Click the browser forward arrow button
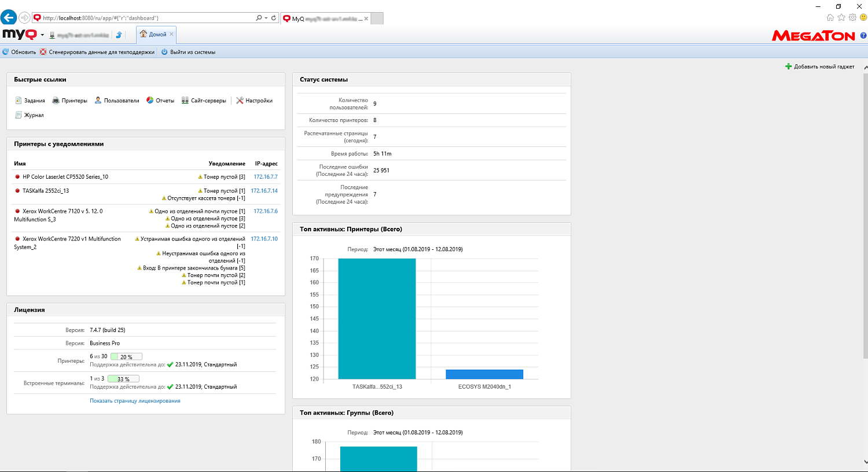 (x=24, y=18)
